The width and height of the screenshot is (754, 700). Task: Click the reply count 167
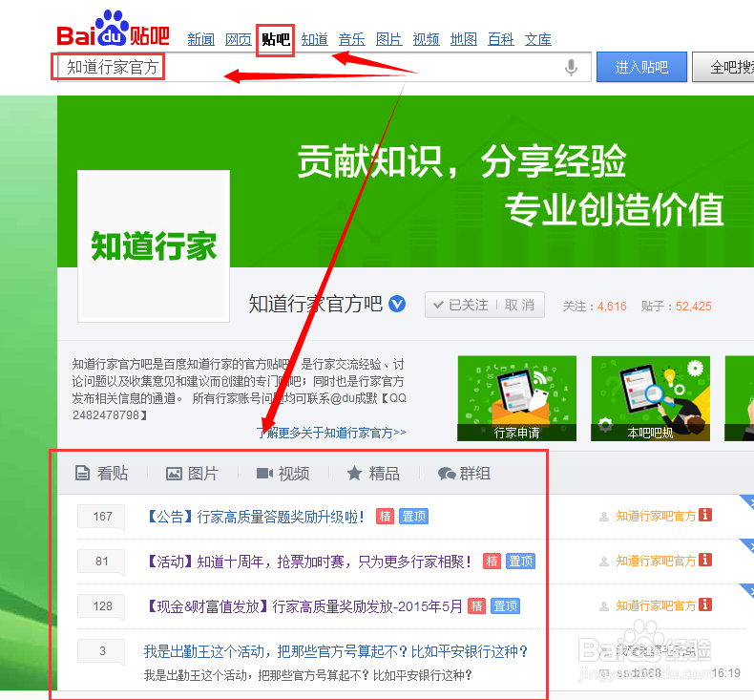click(102, 517)
